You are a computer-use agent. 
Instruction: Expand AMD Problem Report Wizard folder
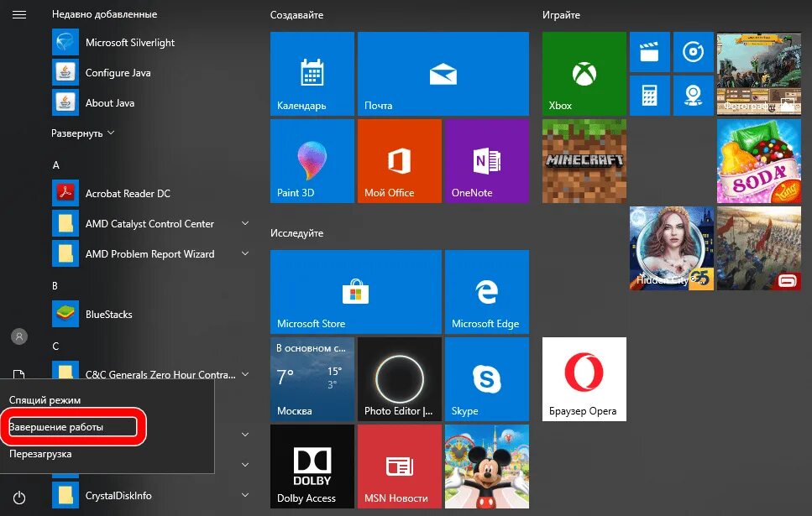245,253
